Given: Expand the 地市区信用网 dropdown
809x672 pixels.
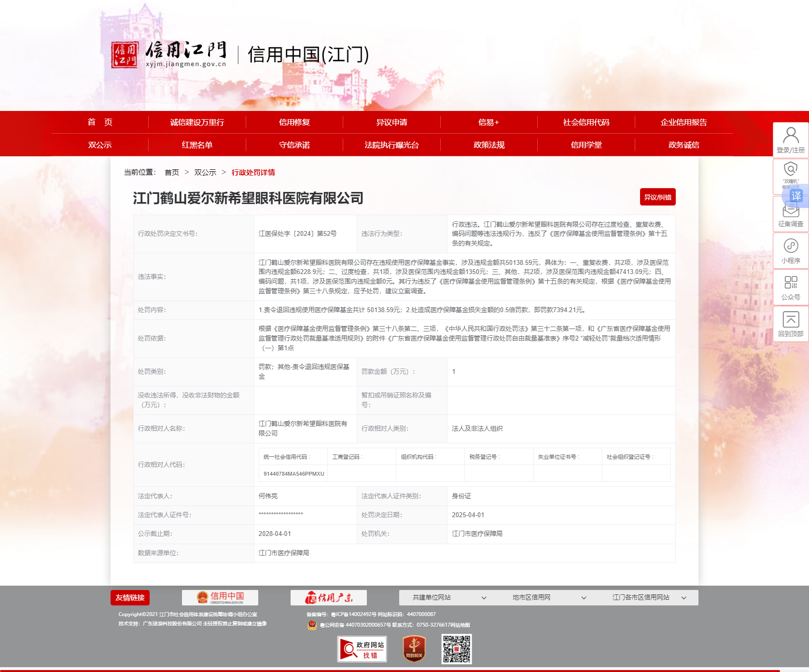Looking at the screenshot, I should pos(549,598).
